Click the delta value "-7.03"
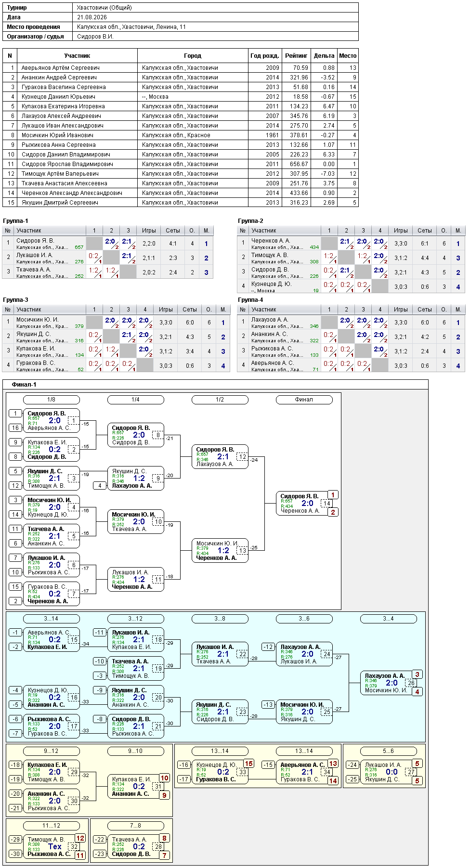This screenshot has height=868, width=470. pos(327,174)
